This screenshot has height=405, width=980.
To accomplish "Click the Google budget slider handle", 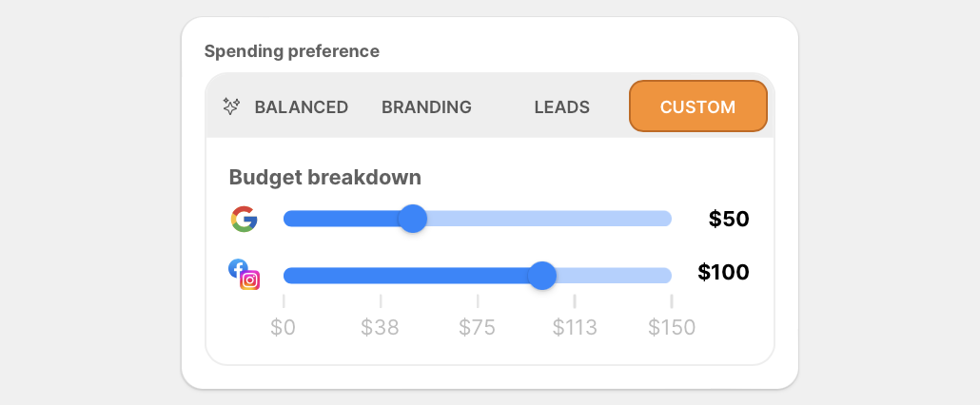I will (x=413, y=219).
